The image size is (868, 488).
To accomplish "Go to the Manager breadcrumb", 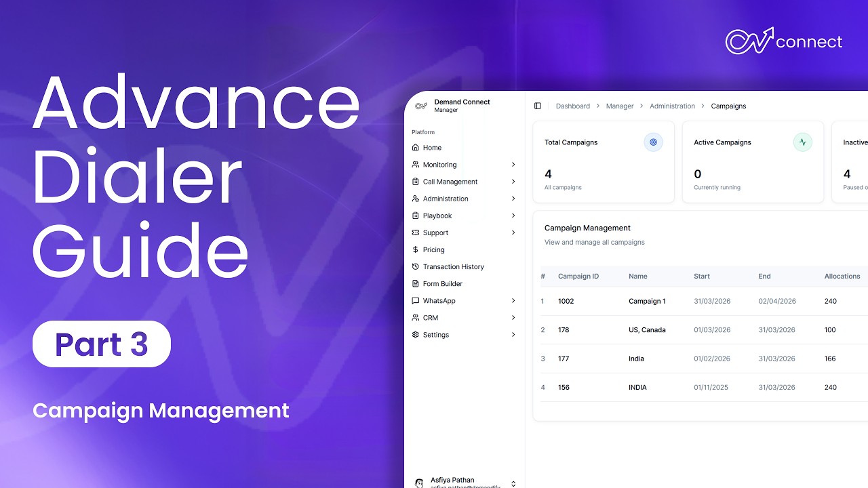I will tap(620, 106).
